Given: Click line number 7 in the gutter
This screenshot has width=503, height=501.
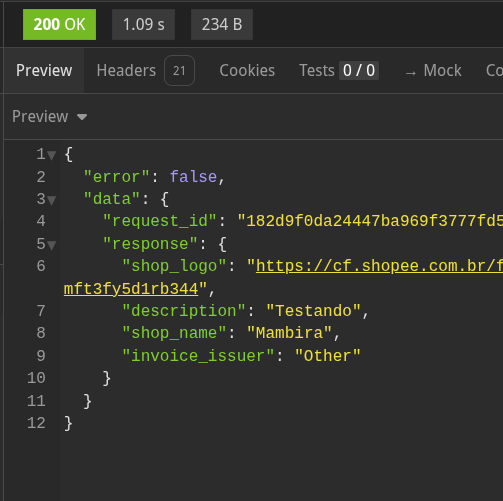Looking at the screenshot, I should tap(41, 311).
